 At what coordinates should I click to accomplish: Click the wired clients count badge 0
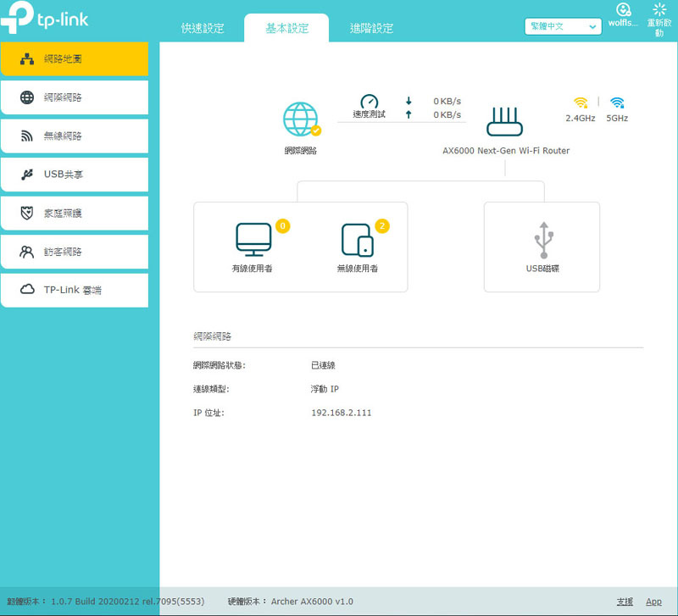pos(283,226)
